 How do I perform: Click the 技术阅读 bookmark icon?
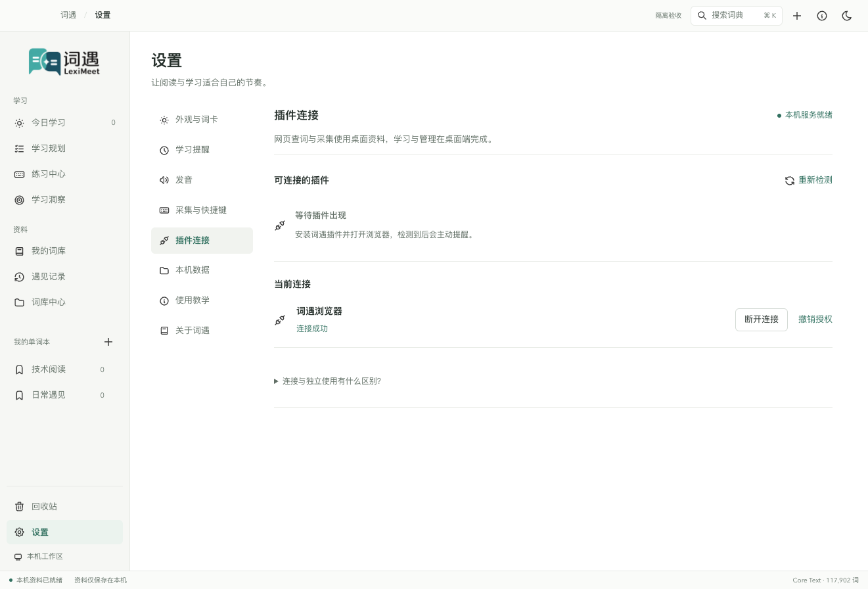pos(19,369)
